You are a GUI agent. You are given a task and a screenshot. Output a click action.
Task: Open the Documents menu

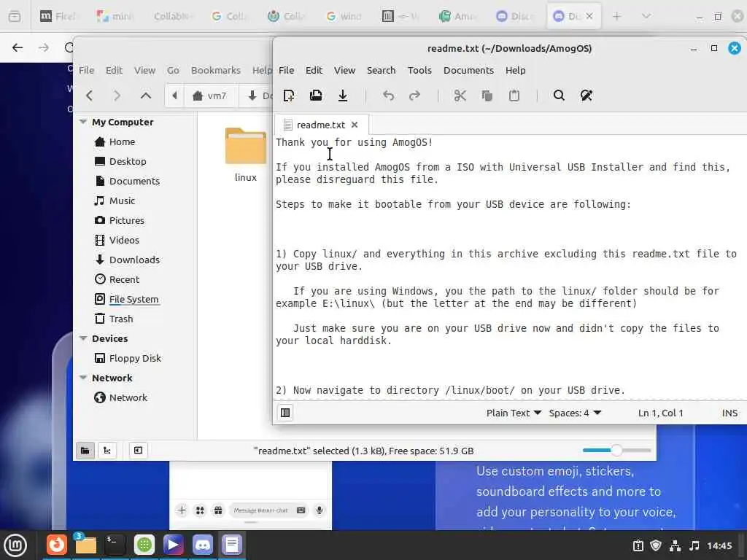[468, 70]
